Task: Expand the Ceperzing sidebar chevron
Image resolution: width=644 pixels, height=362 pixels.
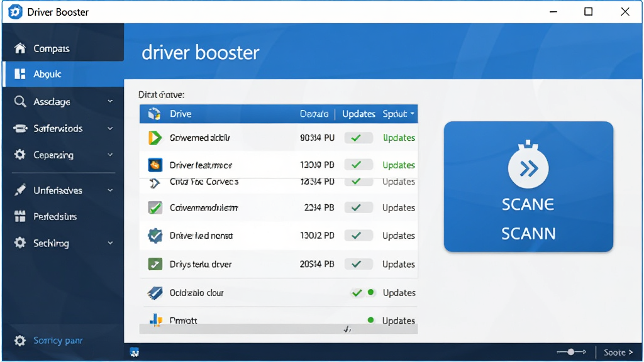Action: coord(110,155)
